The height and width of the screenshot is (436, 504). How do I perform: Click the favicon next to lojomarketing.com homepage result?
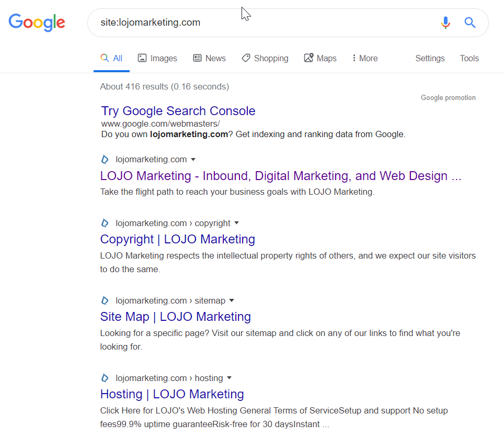(105, 159)
